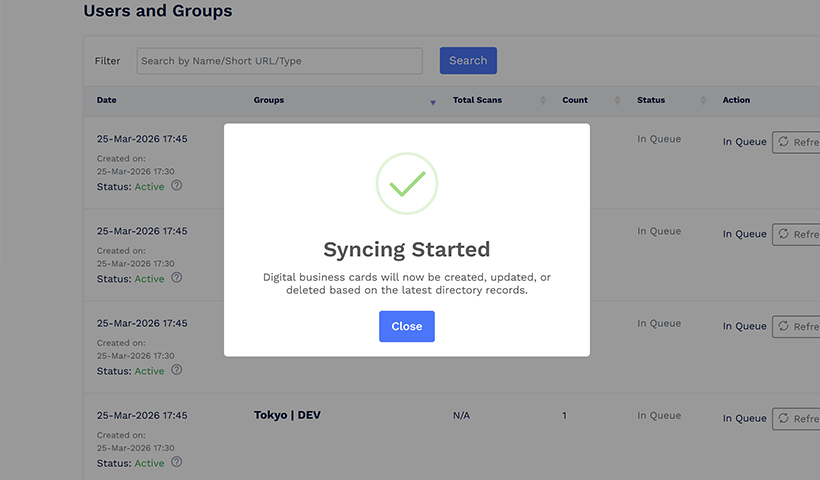
Task: Sort using the Count column arrows
Action: (x=617, y=100)
